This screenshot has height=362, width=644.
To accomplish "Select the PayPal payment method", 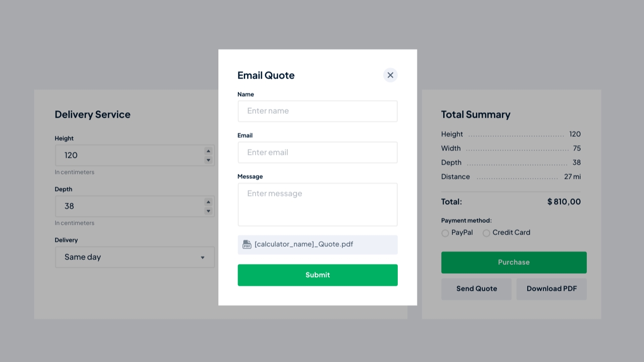I will (x=445, y=233).
